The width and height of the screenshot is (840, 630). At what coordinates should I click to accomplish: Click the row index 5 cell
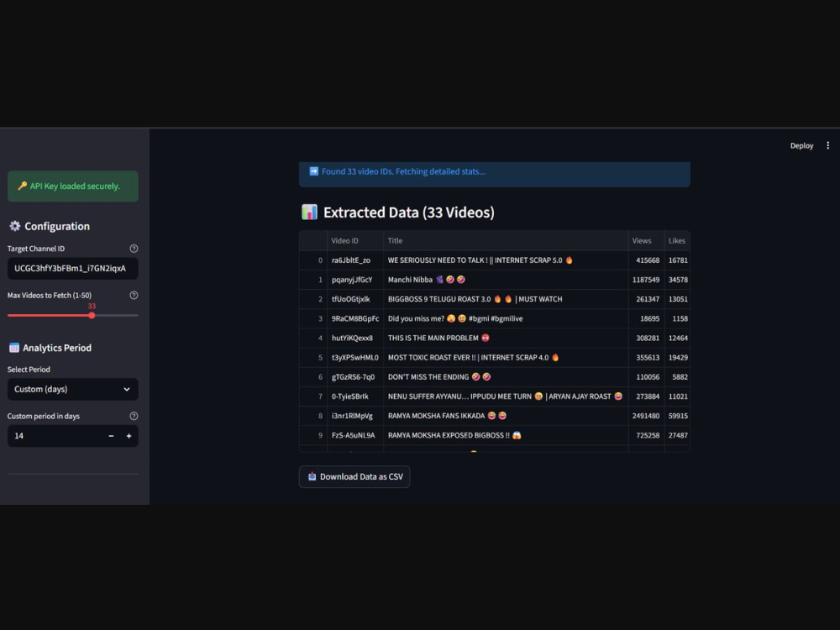pos(313,357)
